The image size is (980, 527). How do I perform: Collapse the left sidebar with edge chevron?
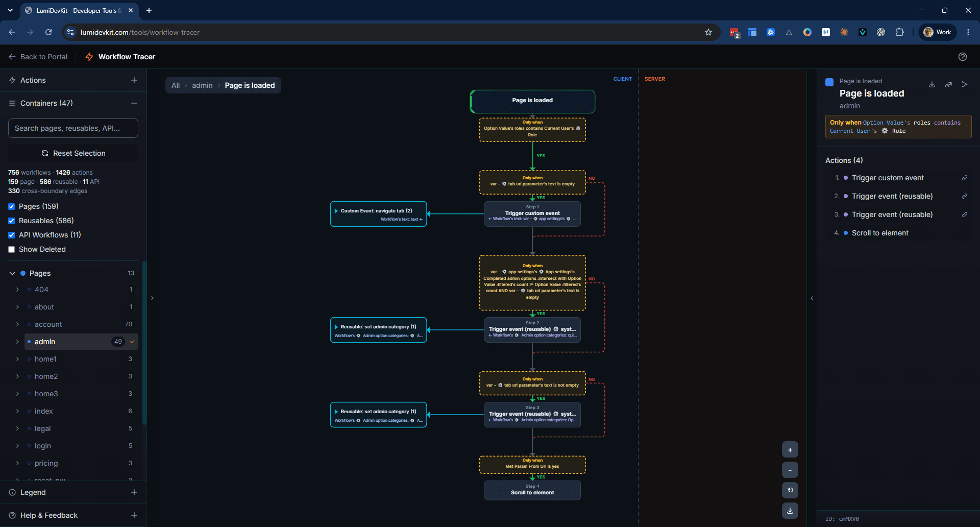152,298
